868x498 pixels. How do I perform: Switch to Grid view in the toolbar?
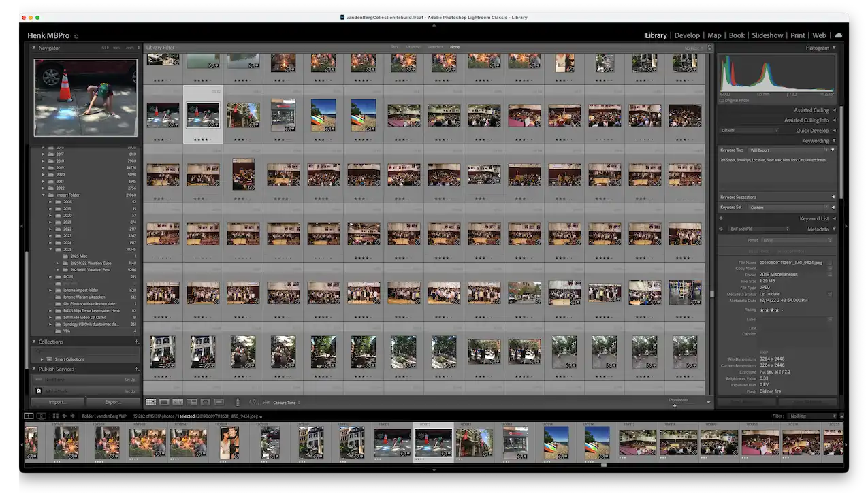[150, 403]
